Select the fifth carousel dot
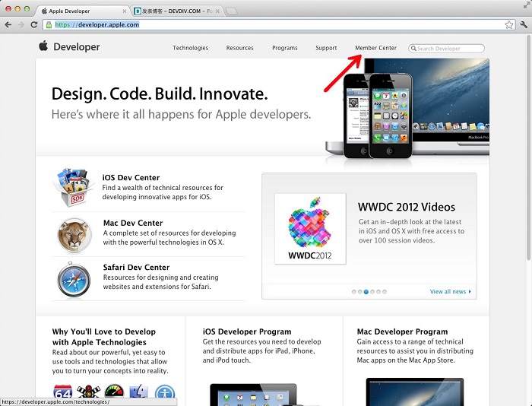Viewport: 532px width, 406px height. [378, 292]
